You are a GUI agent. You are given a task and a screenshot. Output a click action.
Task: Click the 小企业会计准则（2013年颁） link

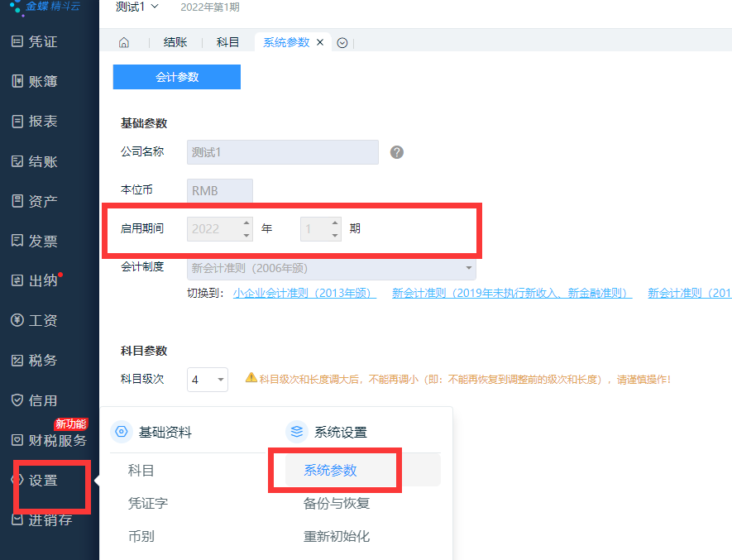coord(304,293)
